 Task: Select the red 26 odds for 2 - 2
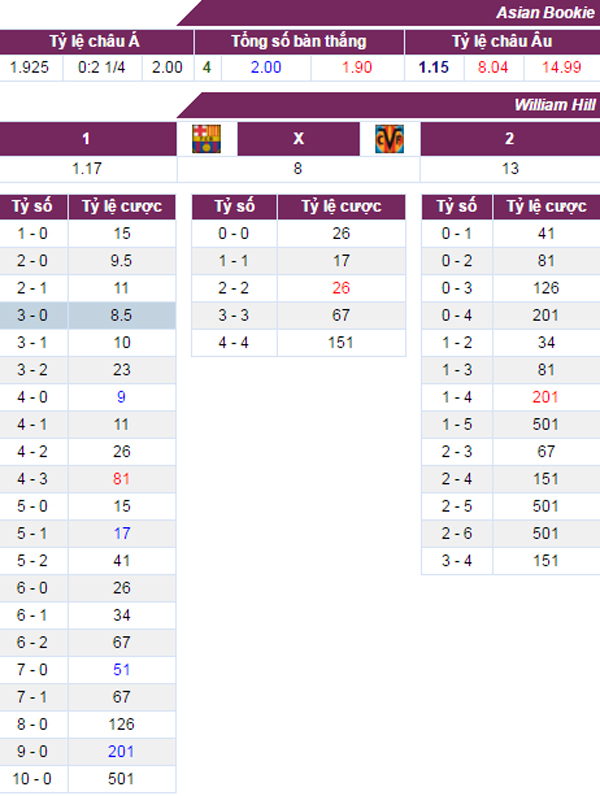(341, 288)
